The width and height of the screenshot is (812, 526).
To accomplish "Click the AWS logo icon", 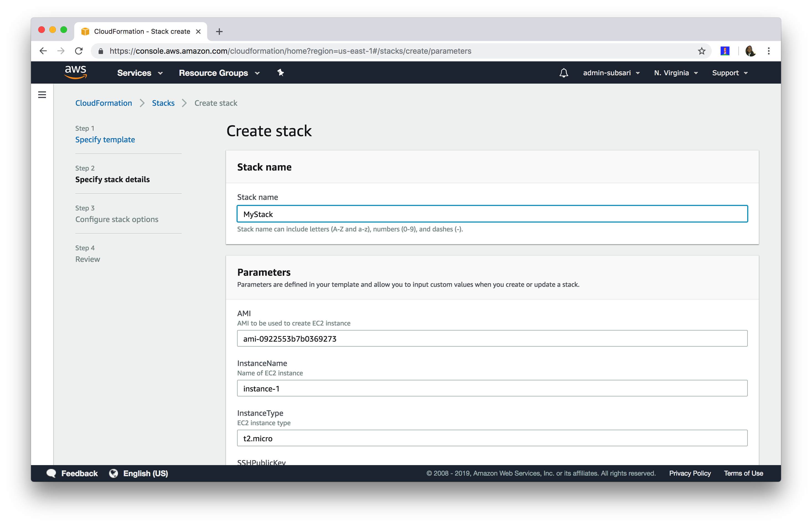I will click(x=74, y=72).
